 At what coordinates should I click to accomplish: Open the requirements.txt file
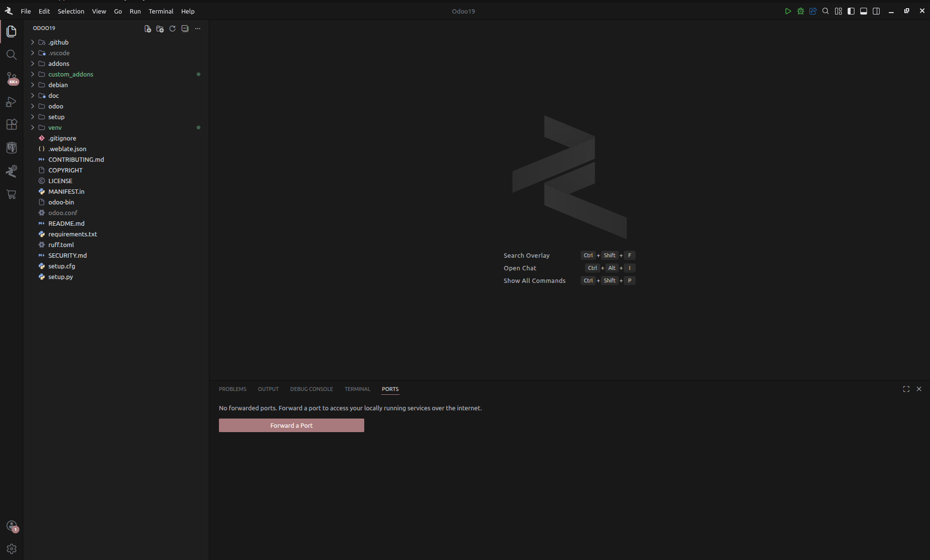click(x=116, y=234)
